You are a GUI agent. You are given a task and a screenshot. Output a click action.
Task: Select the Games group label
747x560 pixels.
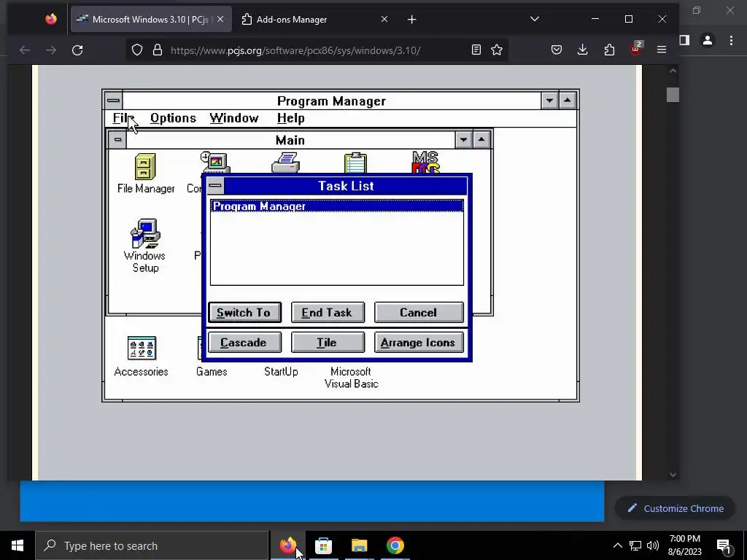212,372
